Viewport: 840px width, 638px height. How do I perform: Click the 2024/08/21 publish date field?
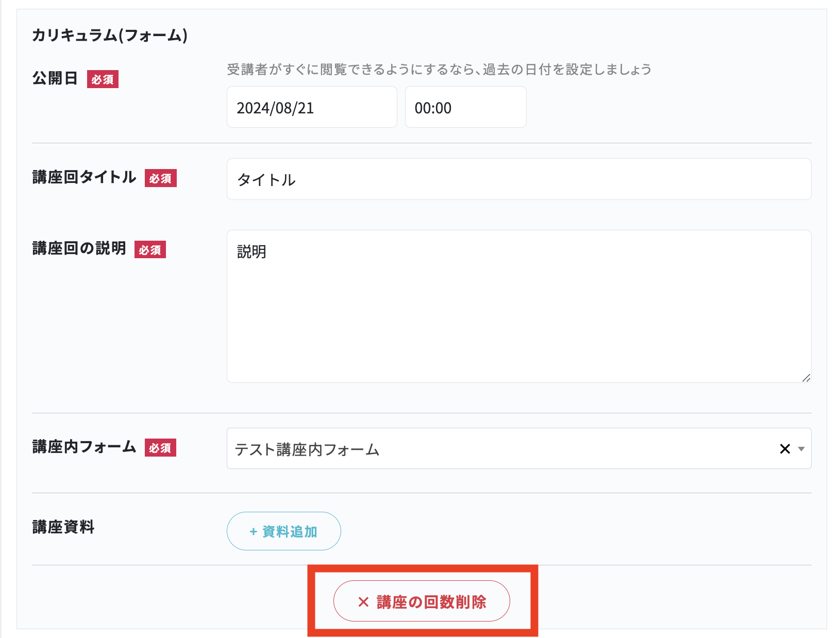coord(311,107)
